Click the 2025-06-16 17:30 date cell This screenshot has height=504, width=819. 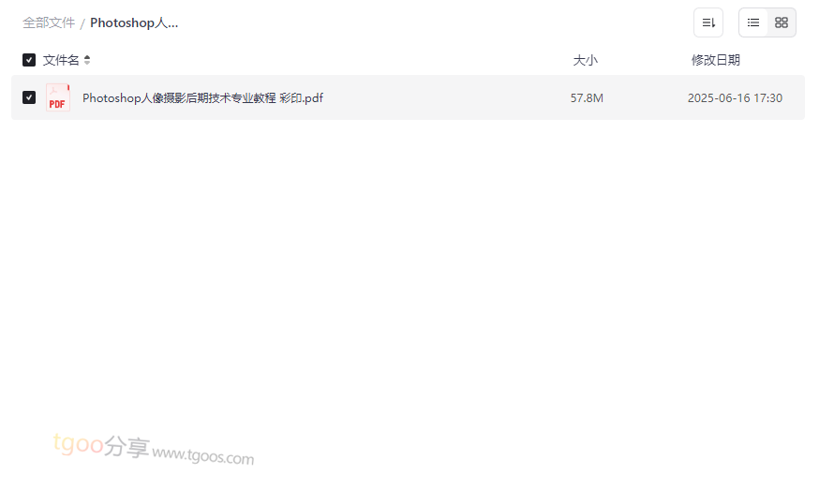click(735, 97)
